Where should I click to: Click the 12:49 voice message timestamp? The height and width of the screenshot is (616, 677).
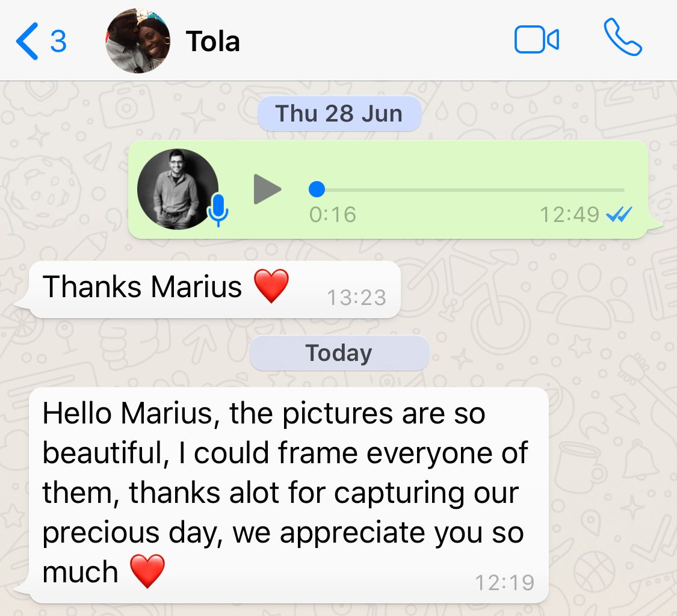(569, 215)
